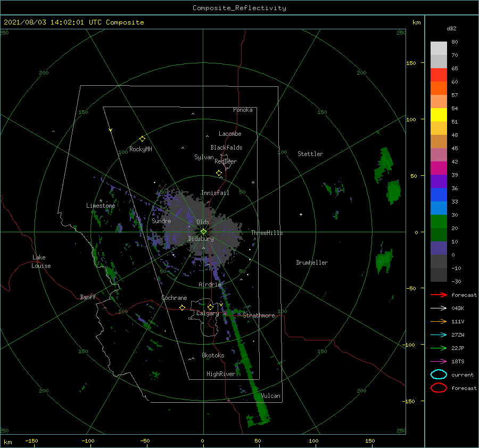The image size is (479, 448).
Task: Pick the blue 33-36 dBZ swatch
Action: click(x=439, y=195)
